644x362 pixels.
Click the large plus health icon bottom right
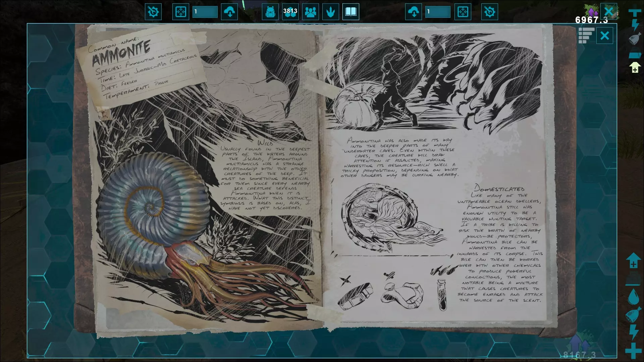click(633, 351)
